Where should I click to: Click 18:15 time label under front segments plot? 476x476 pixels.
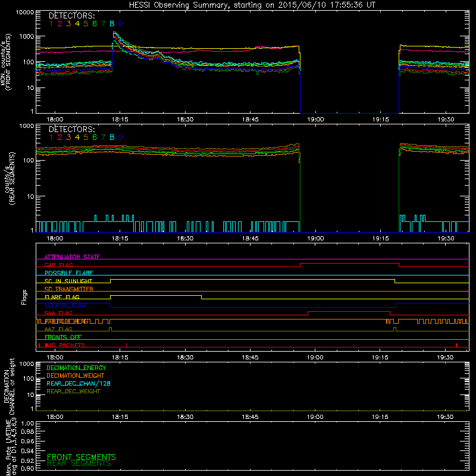pos(120,120)
